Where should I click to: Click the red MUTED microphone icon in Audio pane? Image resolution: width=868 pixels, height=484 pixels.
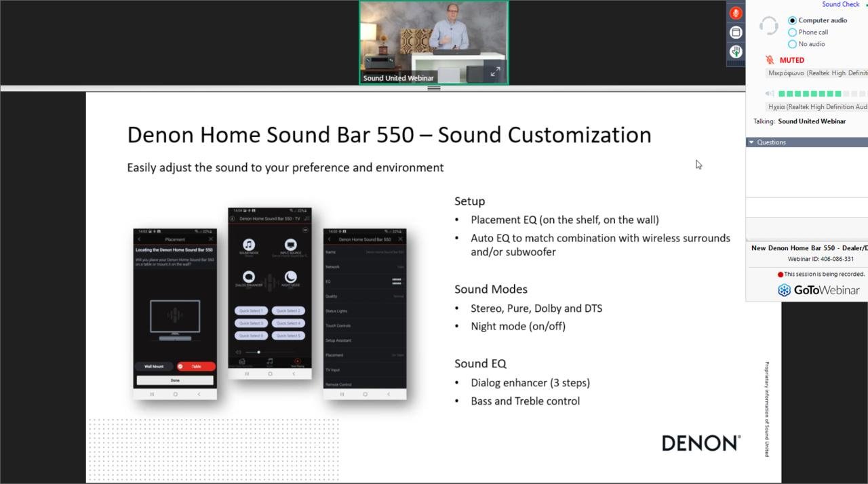click(770, 60)
